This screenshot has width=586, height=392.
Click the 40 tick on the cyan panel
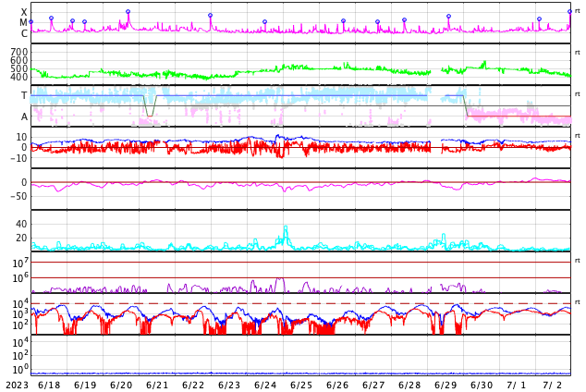21,224
